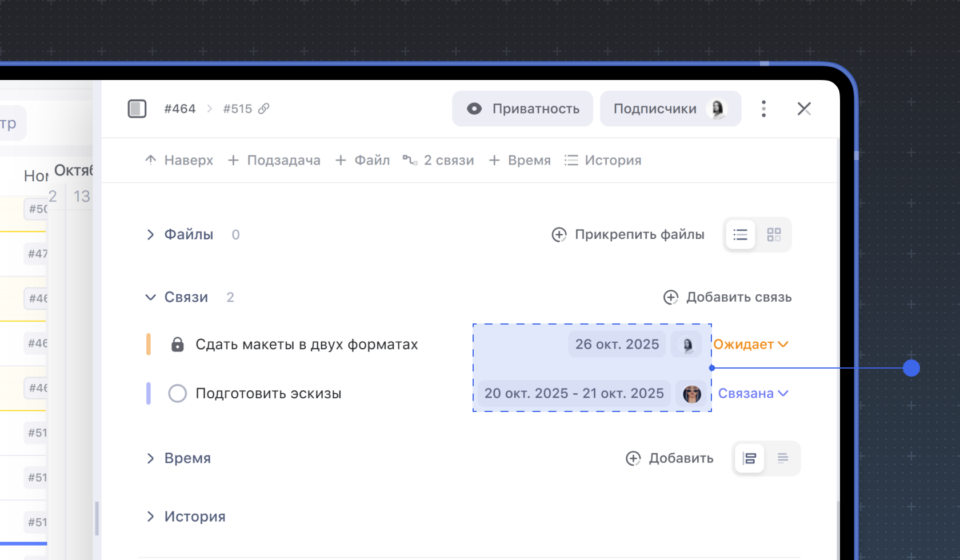Viewport: 960px width, 560px height.
Task: Switch files to grid view
Action: point(774,235)
